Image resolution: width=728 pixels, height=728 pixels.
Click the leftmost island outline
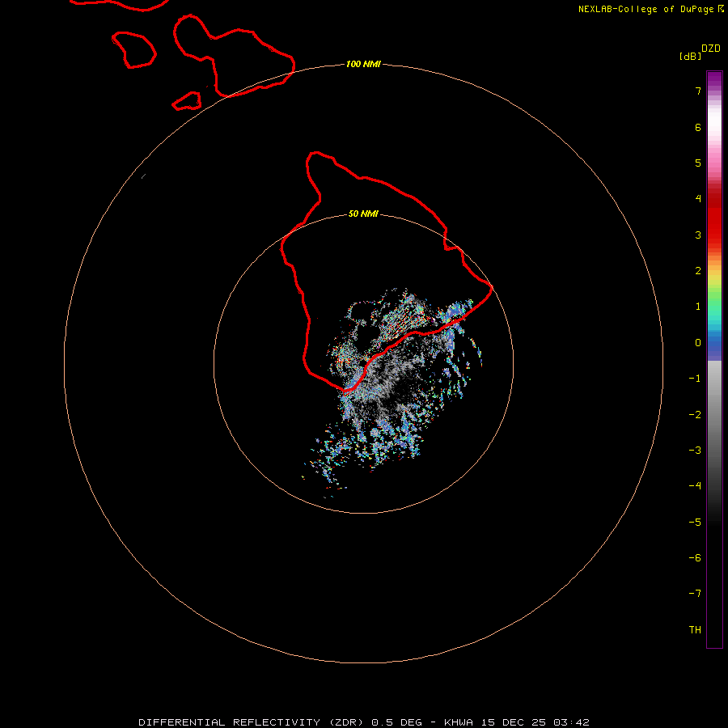pos(134,50)
